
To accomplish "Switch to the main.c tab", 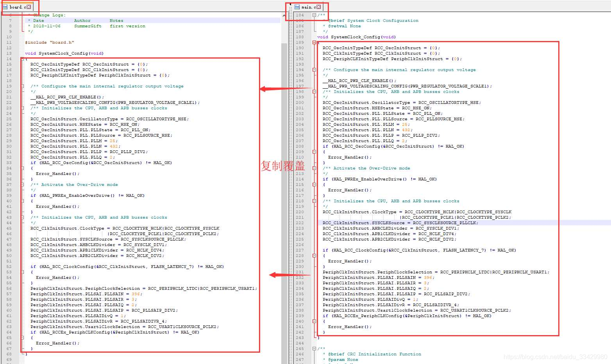I will [x=307, y=7].
